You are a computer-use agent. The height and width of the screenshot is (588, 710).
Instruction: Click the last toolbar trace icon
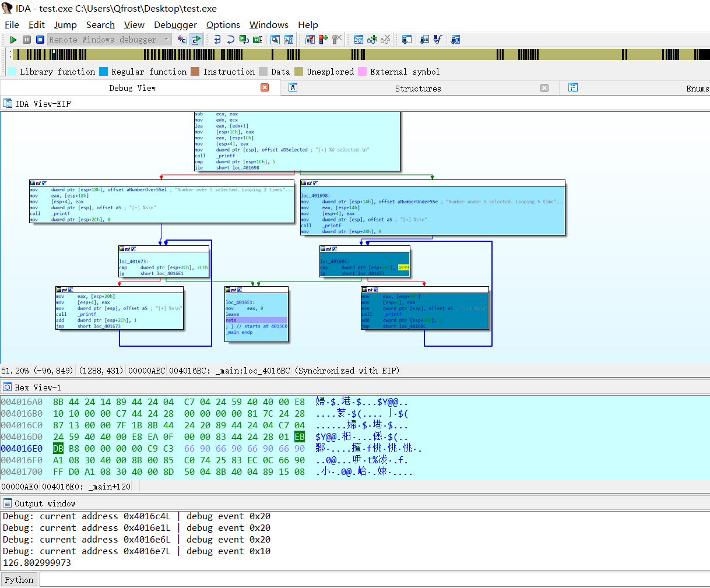(456, 40)
